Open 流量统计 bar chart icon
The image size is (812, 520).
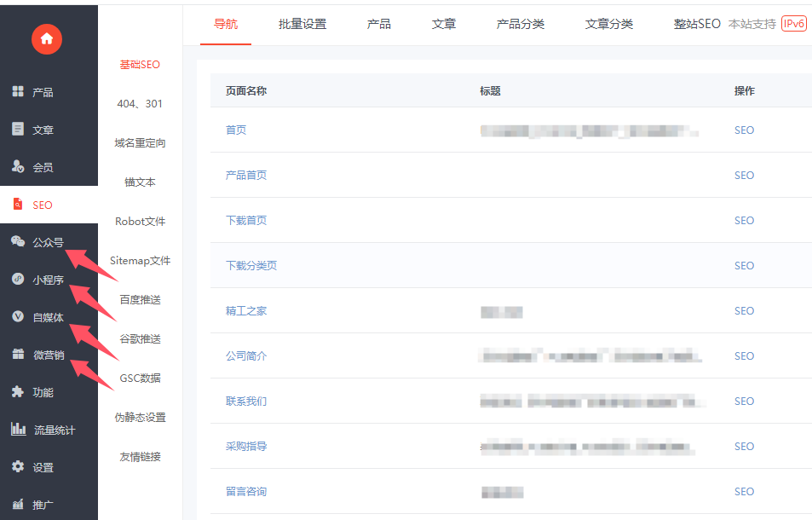point(18,430)
